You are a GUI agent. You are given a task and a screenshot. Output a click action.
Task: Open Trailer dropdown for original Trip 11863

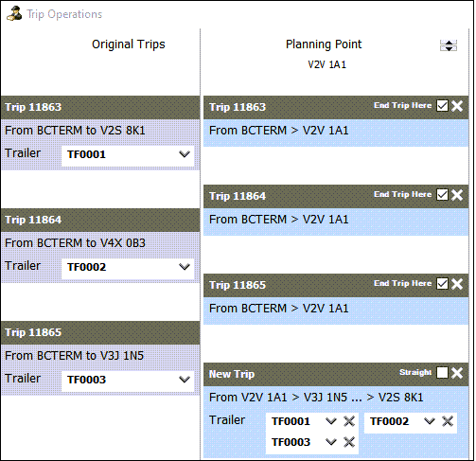(x=128, y=154)
